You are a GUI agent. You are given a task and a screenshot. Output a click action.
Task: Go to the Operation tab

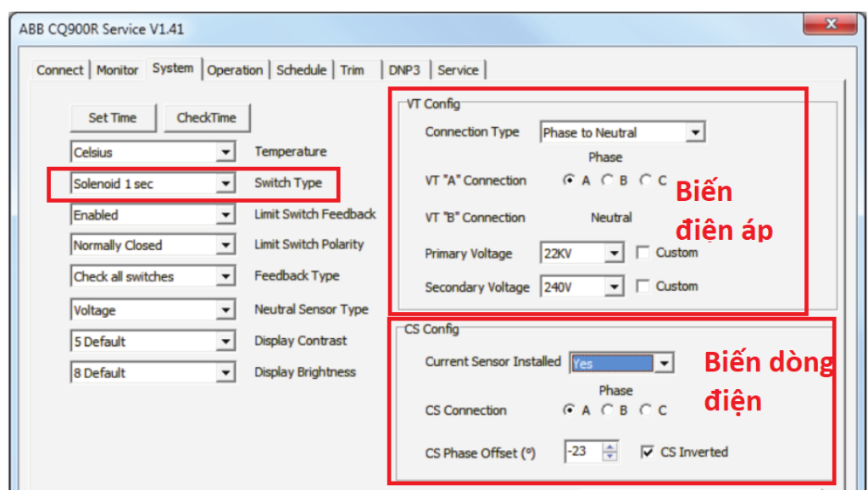[x=235, y=70]
